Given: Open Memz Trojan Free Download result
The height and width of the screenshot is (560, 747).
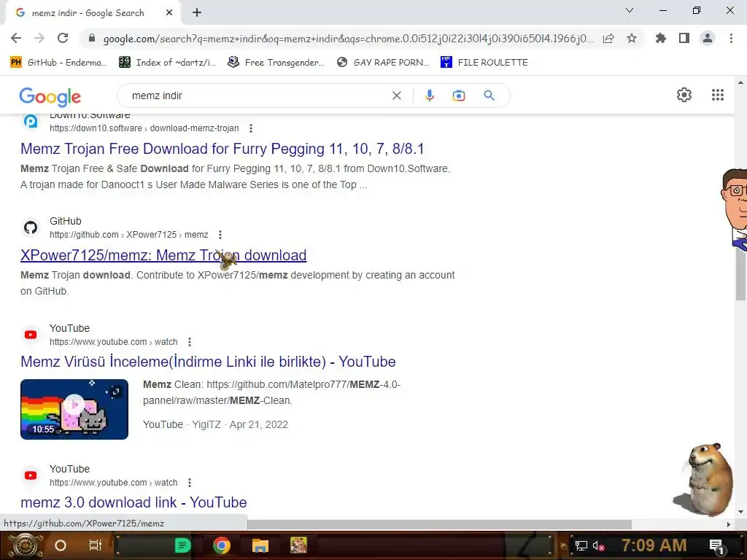Looking at the screenshot, I should tap(222, 149).
